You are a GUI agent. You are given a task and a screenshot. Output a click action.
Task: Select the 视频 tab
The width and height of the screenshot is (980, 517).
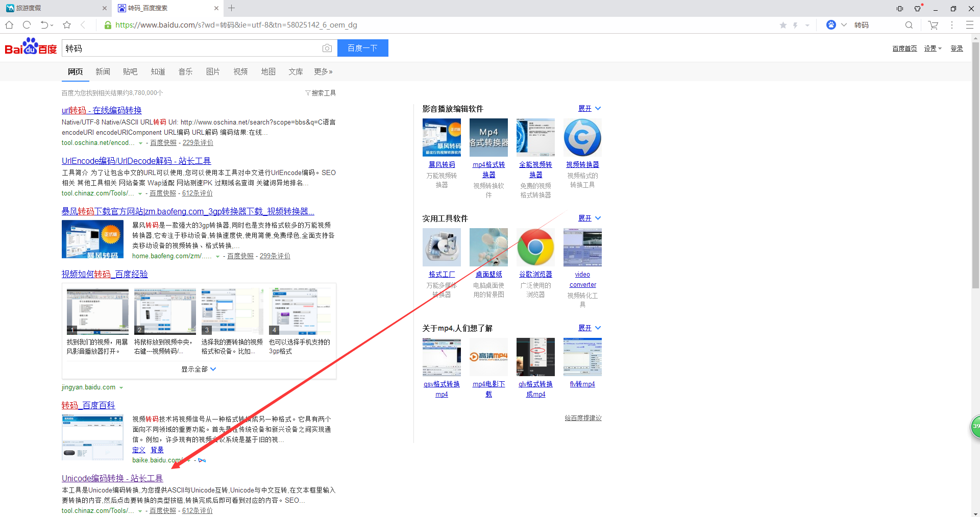(240, 71)
